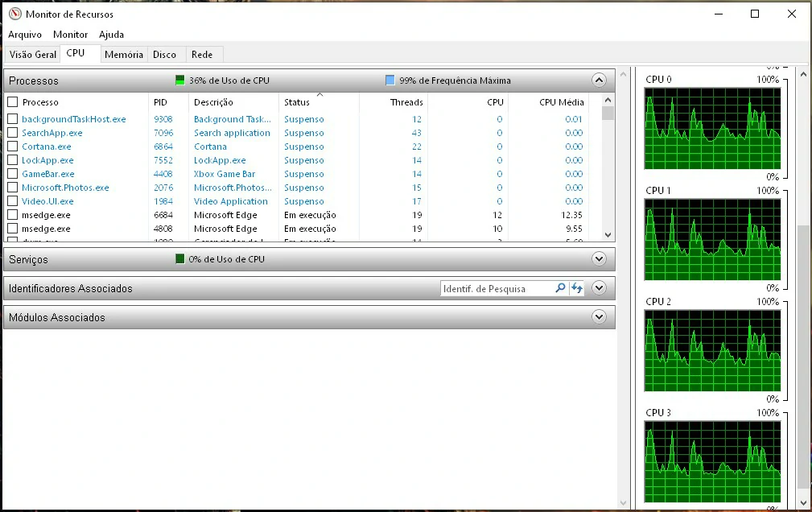The image size is (812, 512).
Task: Click the CPU 3 usage graph
Action: (712, 462)
